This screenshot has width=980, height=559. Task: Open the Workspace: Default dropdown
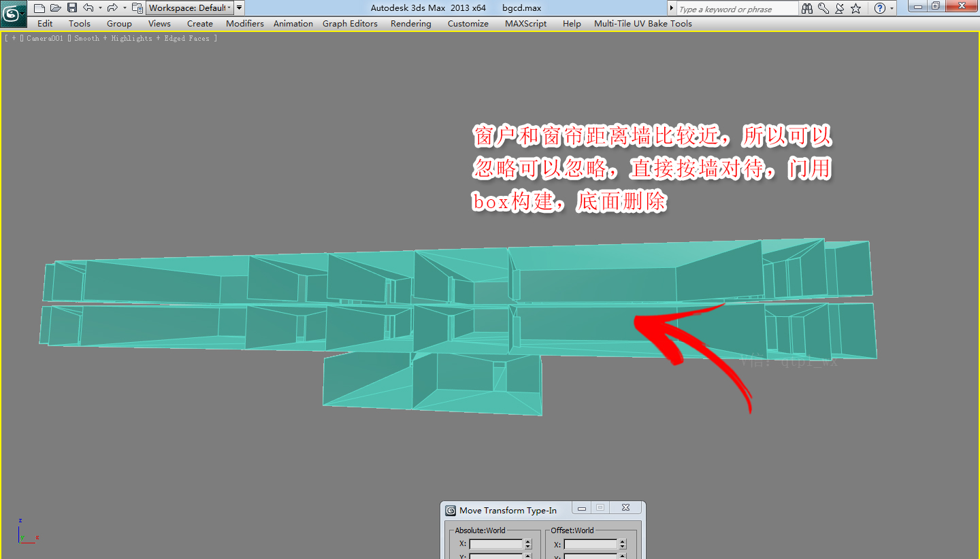(189, 8)
